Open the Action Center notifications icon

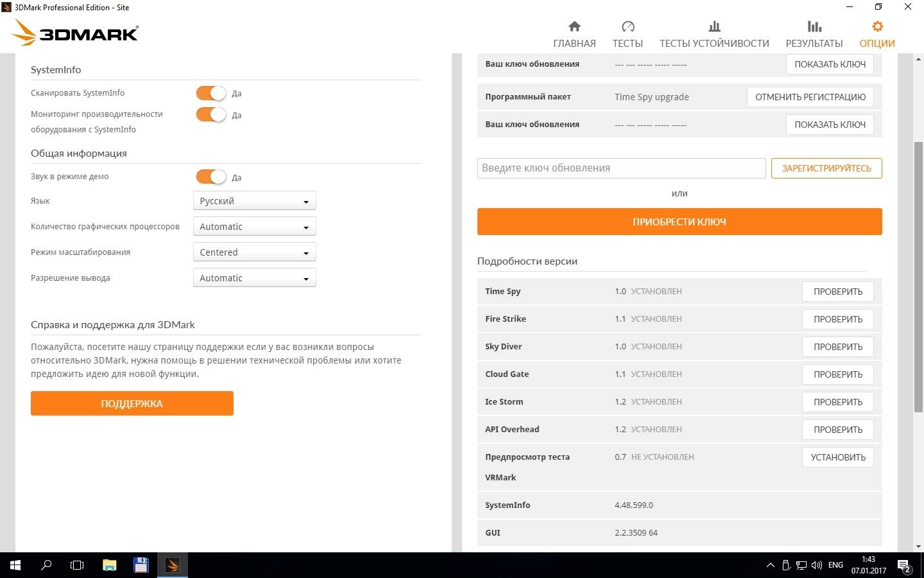(905, 566)
